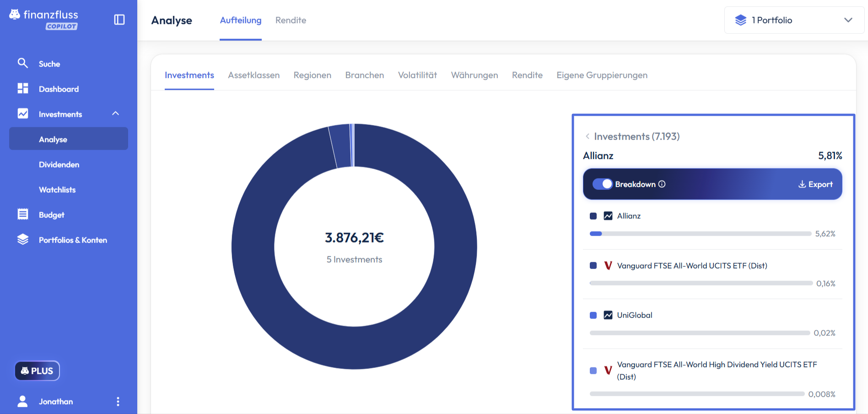Image resolution: width=868 pixels, height=414 pixels.
Task: Open the Eigene Gruppierungen tab
Action: (x=602, y=75)
